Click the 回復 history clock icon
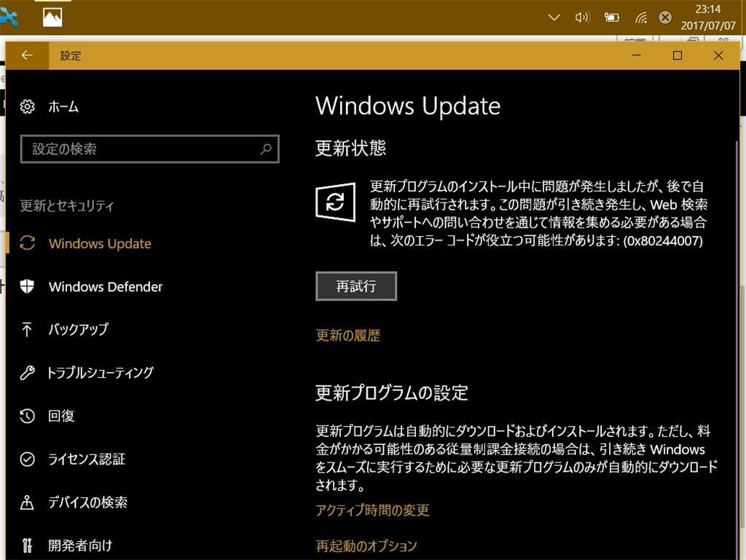 (27, 416)
